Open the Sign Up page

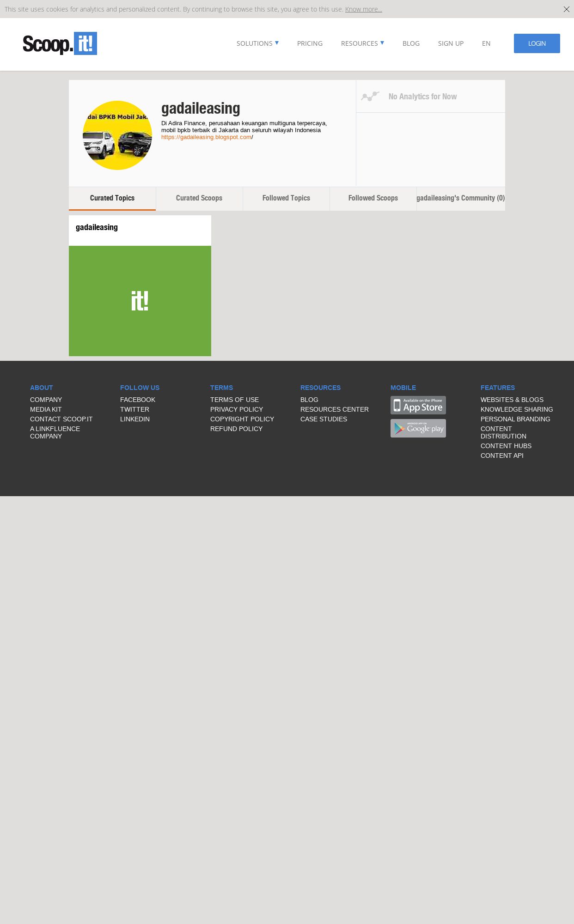coord(451,43)
